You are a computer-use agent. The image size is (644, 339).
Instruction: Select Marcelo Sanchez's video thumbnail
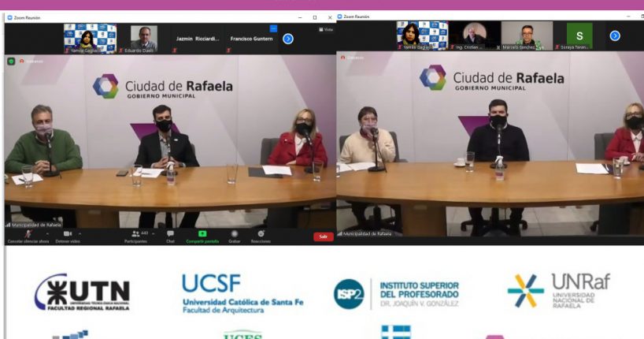[x=528, y=35]
